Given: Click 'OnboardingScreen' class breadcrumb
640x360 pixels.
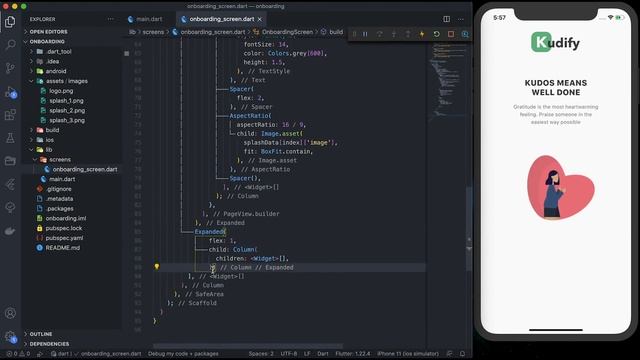Looking at the screenshot, I should click(287, 32).
